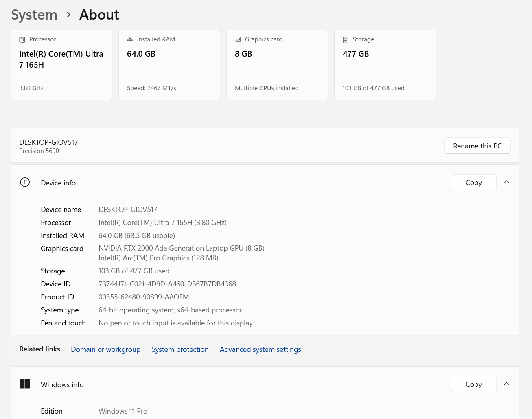Click the Pen and touch label
Screen dimensions: 532x419
(63, 323)
